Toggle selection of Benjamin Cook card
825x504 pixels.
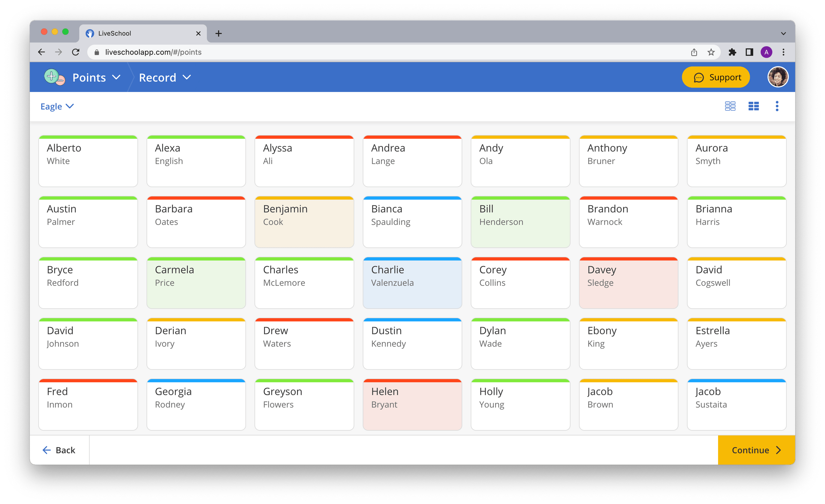pyautogui.click(x=304, y=222)
